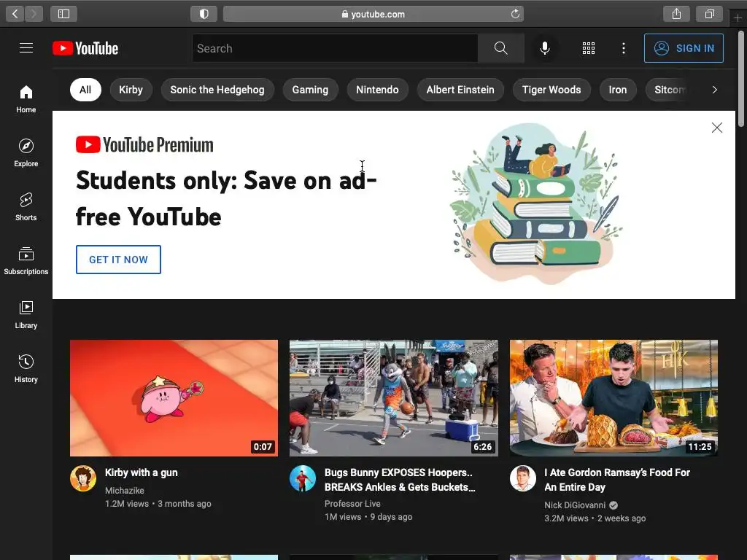Play the Gordon Ramsay food thumbnail
The height and width of the screenshot is (560, 747).
click(614, 397)
